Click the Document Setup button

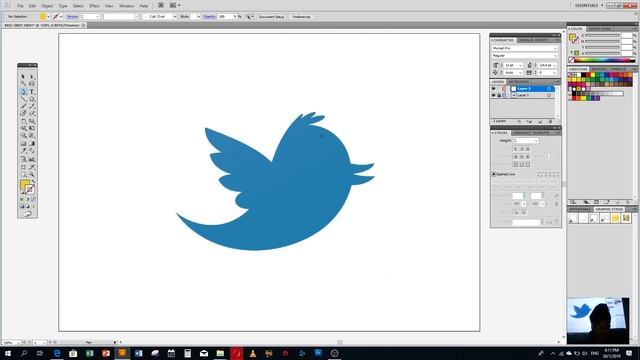click(x=271, y=17)
